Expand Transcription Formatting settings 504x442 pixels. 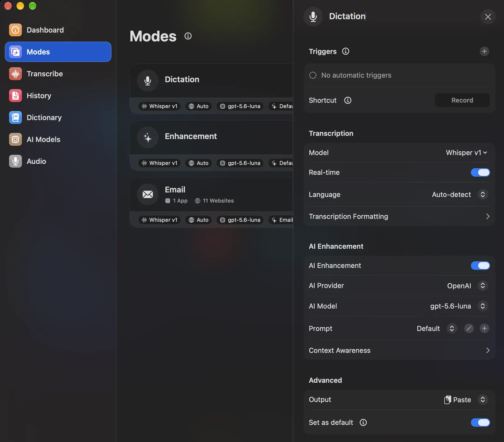(x=399, y=216)
